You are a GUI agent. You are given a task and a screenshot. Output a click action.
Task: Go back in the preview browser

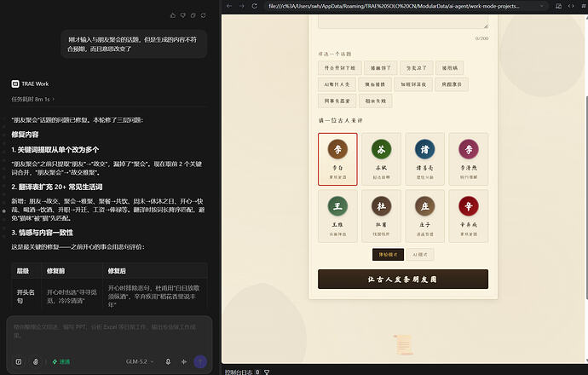[x=229, y=6]
